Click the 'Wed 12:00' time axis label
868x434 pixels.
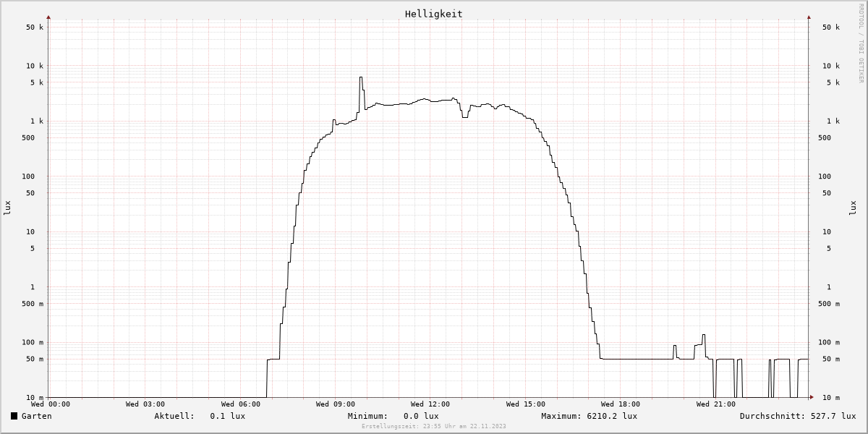[x=430, y=404]
